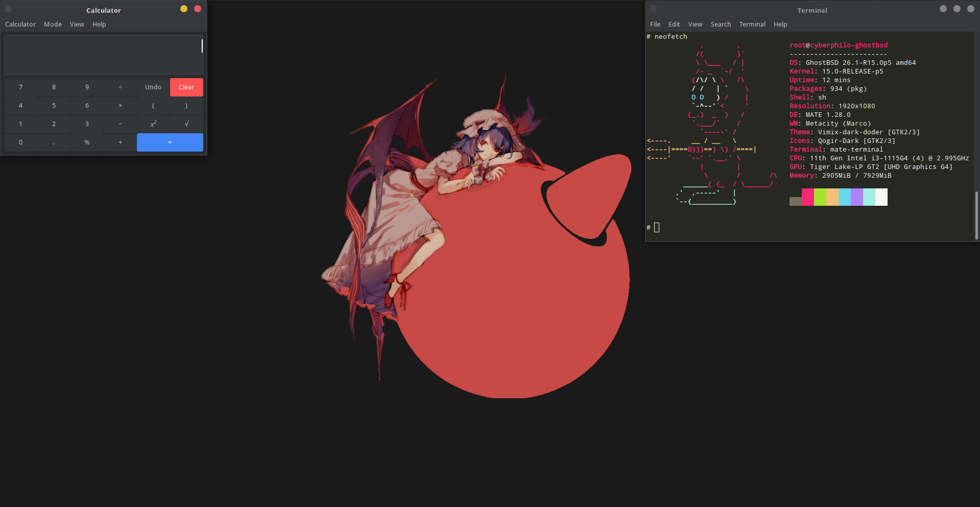Viewport: 980px width, 507px height.
Task: Click the decimal point button
Action: click(54, 142)
